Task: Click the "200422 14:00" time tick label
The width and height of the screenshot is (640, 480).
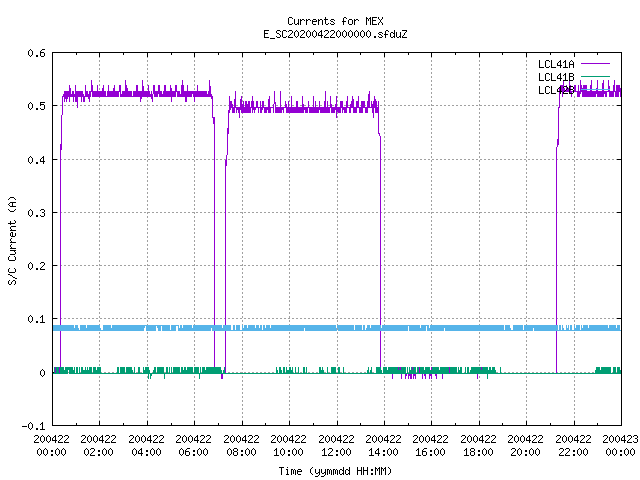Action: (383, 446)
